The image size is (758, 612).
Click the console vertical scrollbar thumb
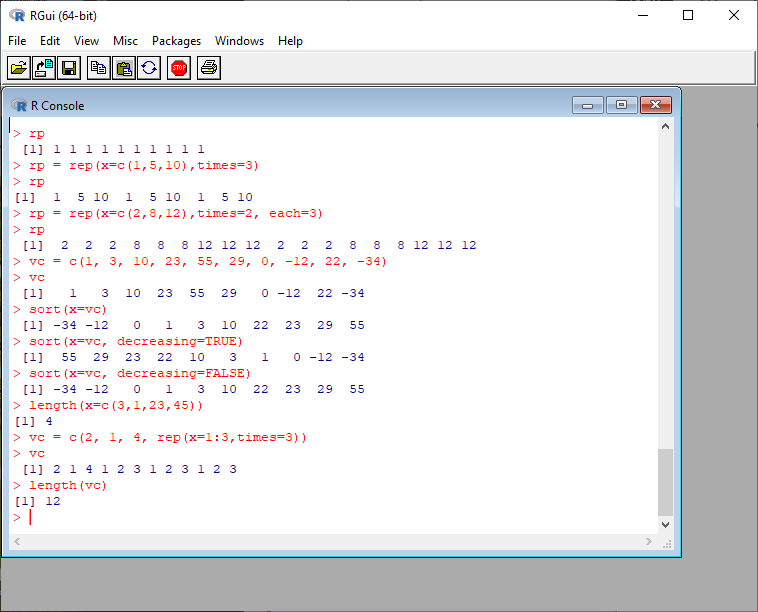point(665,482)
